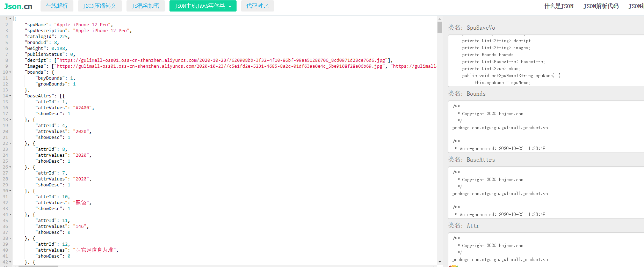This screenshot has width=644, height=267.
Task: Click the 类名: BaseAttrs heading
Action: [x=471, y=160]
